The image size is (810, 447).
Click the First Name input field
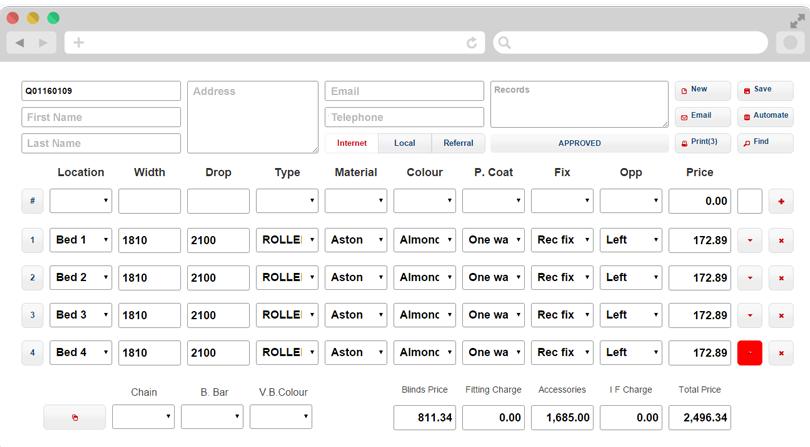click(x=101, y=117)
